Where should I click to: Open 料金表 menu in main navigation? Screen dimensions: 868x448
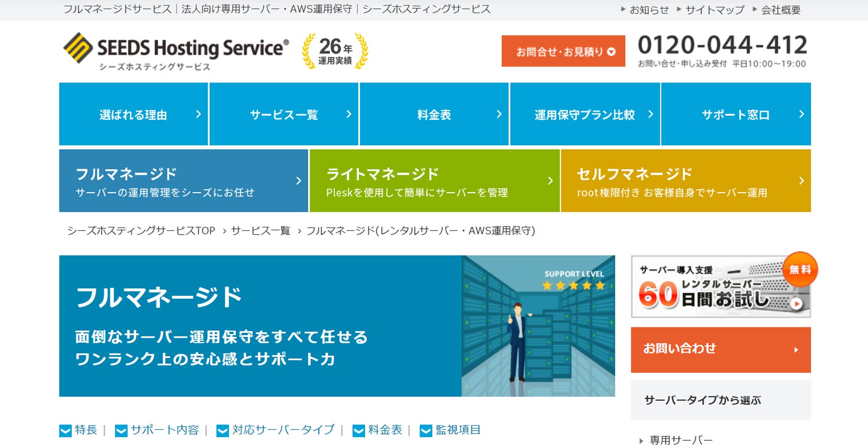point(434,114)
